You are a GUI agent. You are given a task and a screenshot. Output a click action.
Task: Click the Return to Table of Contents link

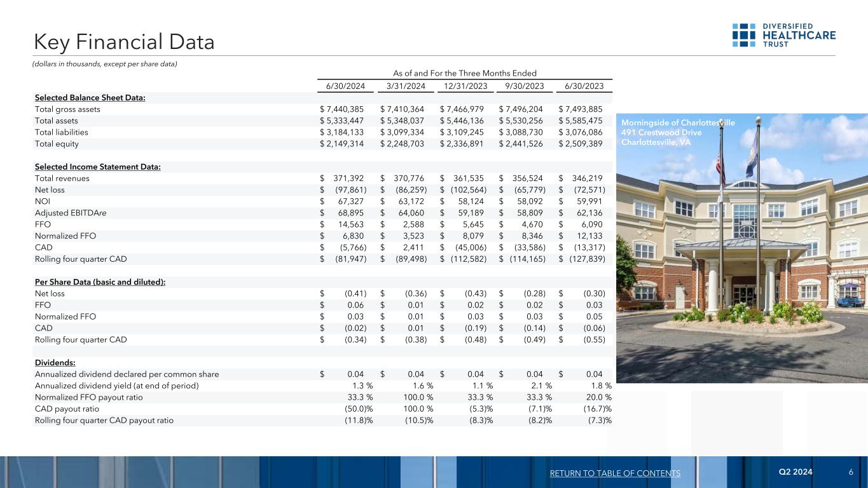(x=616, y=473)
